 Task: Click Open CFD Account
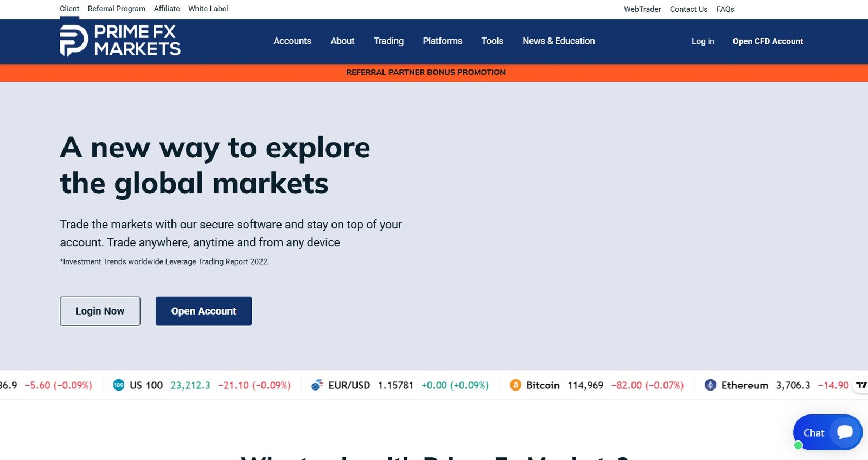click(768, 41)
